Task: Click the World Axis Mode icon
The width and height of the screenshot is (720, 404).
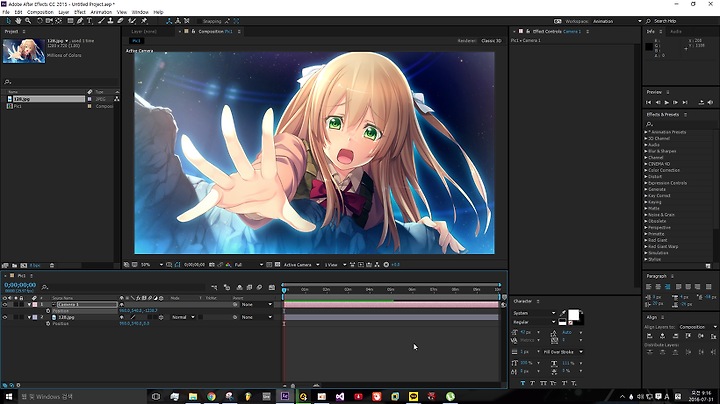Action: (x=178, y=21)
